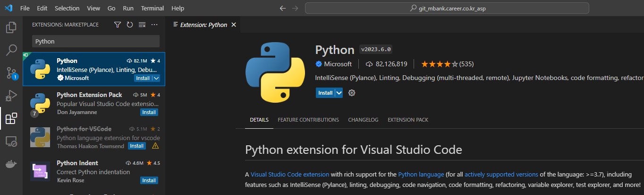Open the Source Control view

point(11,73)
